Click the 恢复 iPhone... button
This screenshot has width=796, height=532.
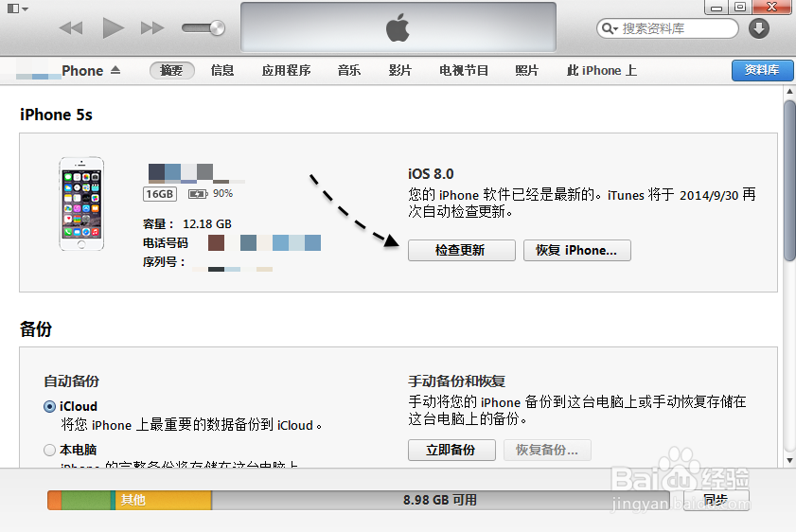click(x=576, y=250)
